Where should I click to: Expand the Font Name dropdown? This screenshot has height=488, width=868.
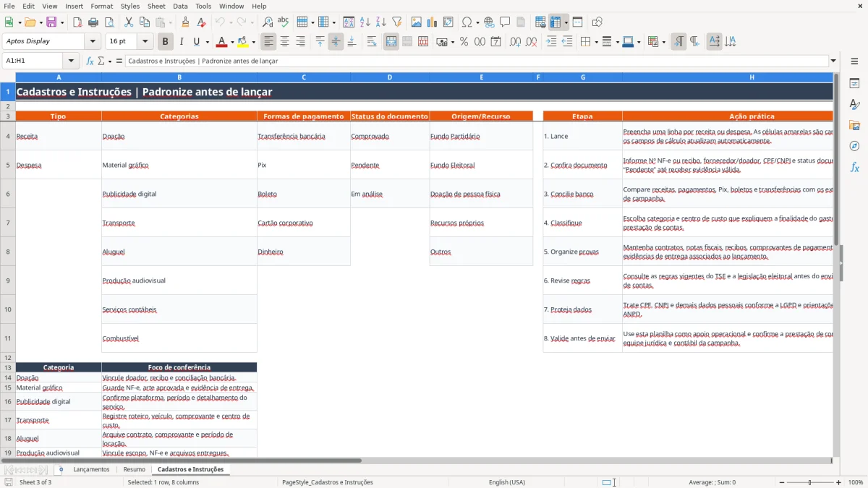94,41
